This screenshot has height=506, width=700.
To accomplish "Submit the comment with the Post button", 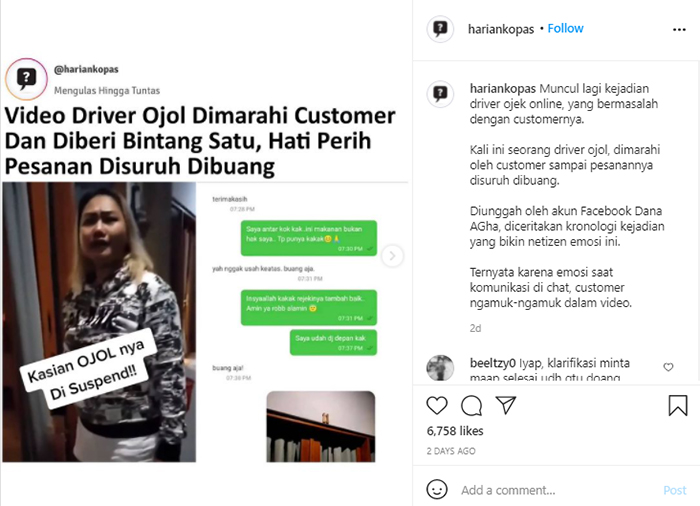I will tap(675, 490).
